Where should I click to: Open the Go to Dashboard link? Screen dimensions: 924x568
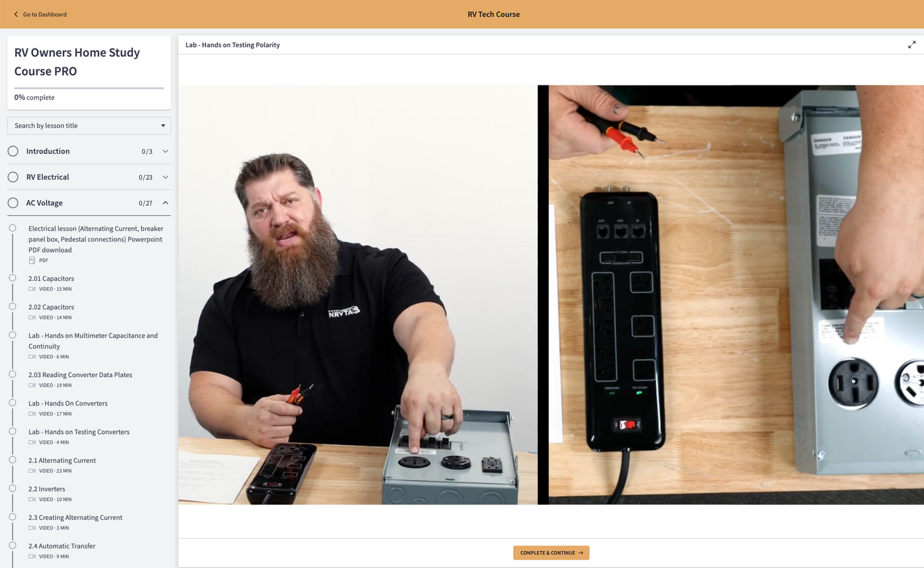pyautogui.click(x=44, y=14)
